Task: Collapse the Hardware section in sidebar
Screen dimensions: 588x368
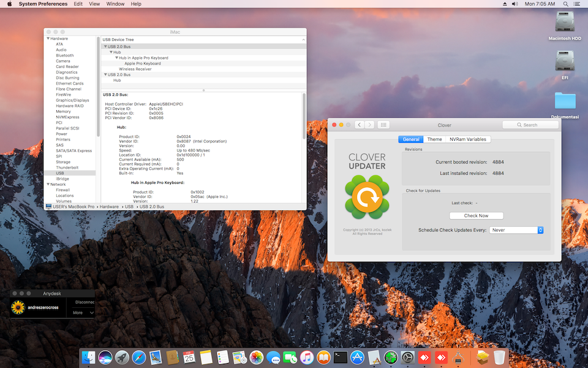Action: [48, 38]
